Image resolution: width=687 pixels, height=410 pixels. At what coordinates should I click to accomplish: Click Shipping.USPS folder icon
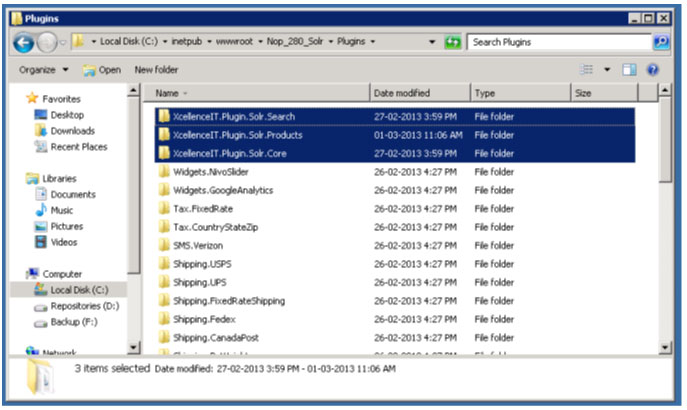[x=164, y=263]
